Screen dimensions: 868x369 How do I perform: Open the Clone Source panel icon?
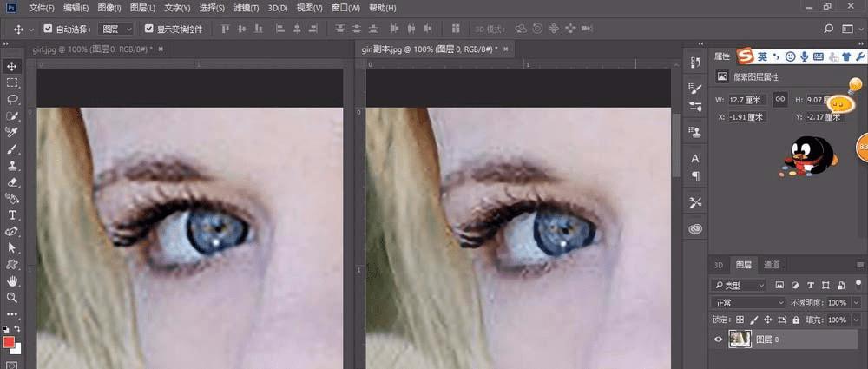pos(696,132)
